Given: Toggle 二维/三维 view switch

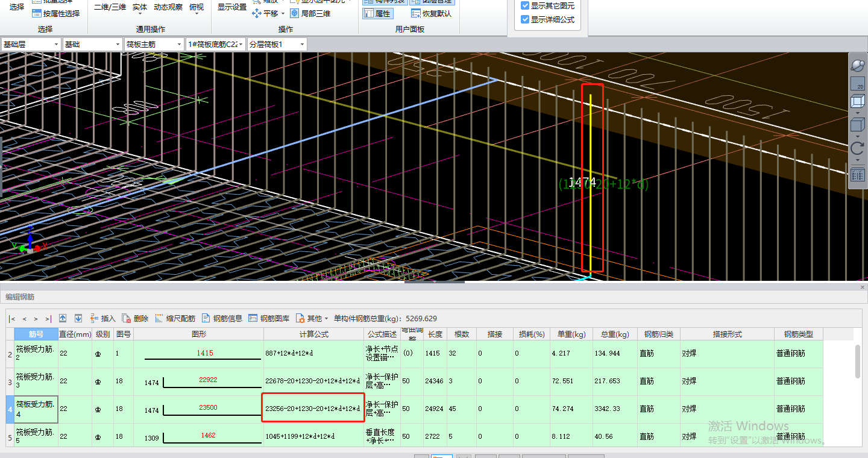Looking at the screenshot, I should [x=110, y=7].
